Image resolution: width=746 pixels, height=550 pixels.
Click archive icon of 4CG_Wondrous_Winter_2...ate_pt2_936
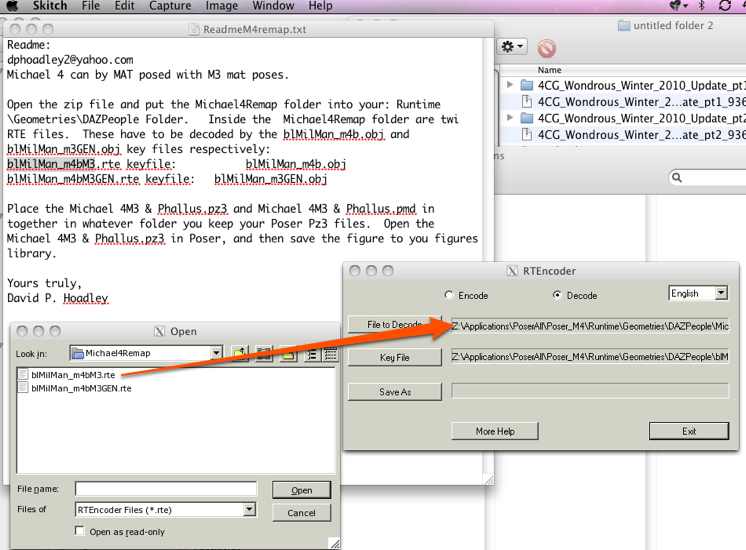(526, 135)
